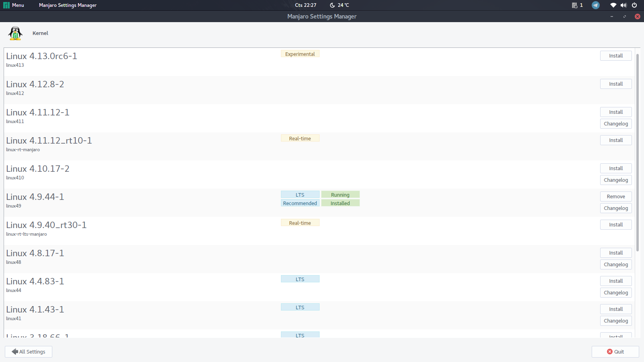Click the vertical scrollbar of the kernel list
Viewport: 644px width, 362px height.
pyautogui.click(x=638, y=153)
